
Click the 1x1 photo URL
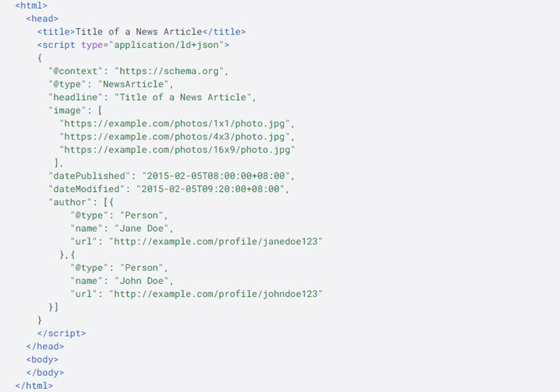[x=177, y=123]
